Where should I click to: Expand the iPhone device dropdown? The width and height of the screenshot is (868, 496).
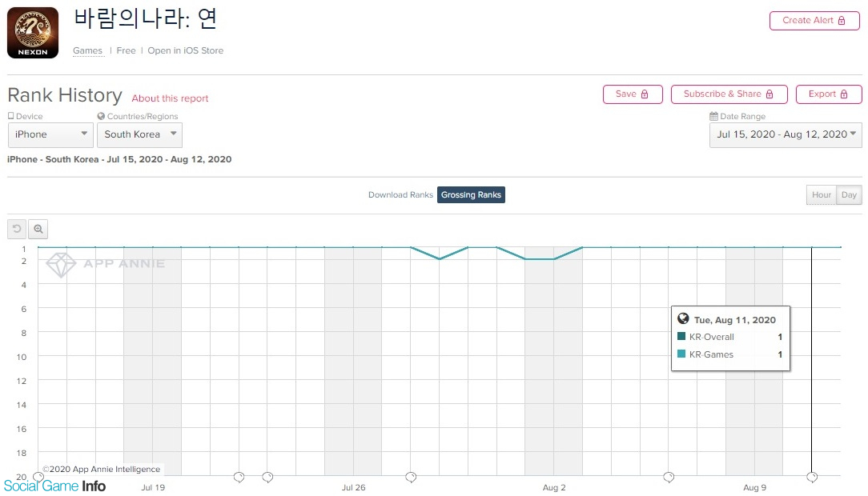pyautogui.click(x=50, y=135)
